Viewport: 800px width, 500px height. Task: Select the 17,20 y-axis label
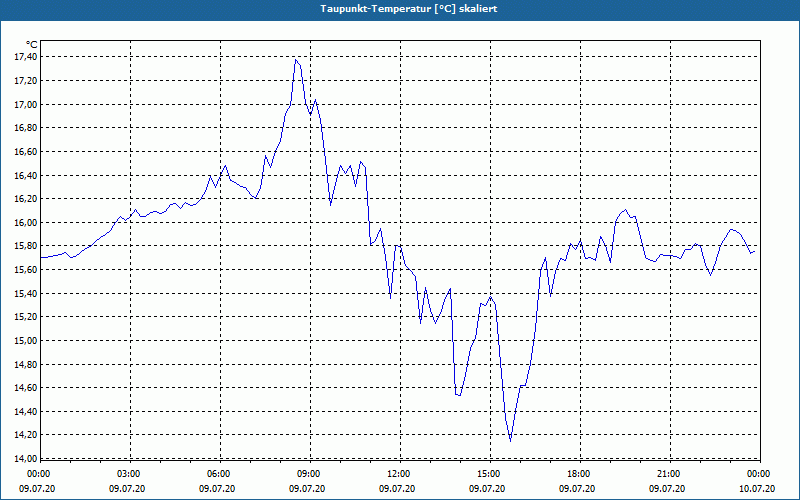click(x=26, y=81)
